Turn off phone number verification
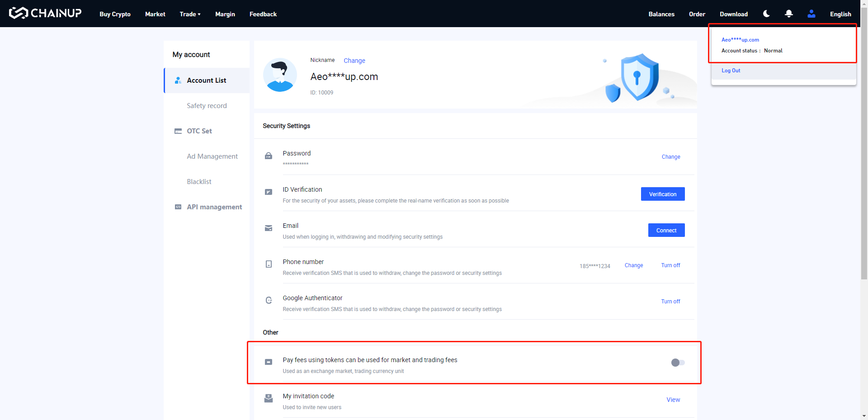The width and height of the screenshot is (868, 420). 670,265
